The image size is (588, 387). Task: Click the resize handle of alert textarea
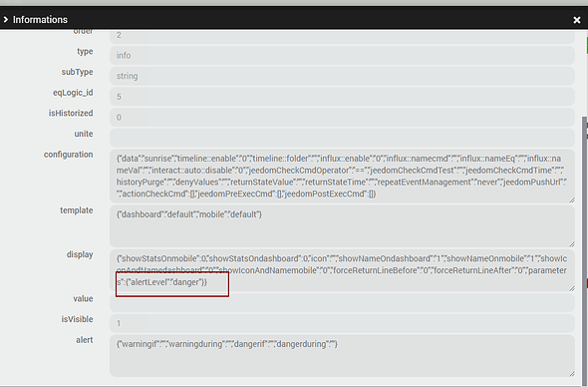[571, 373]
